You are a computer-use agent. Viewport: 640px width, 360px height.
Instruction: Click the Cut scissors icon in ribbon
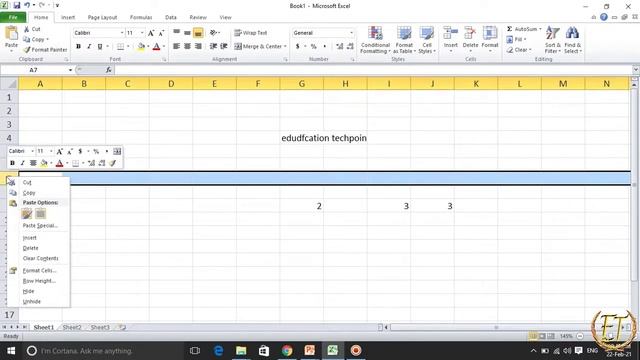(27, 29)
